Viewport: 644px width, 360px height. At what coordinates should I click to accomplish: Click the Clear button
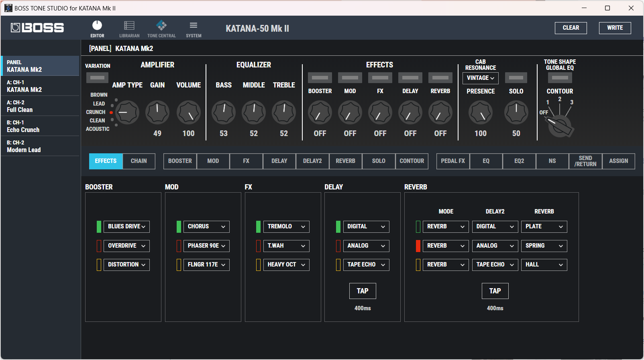click(571, 28)
